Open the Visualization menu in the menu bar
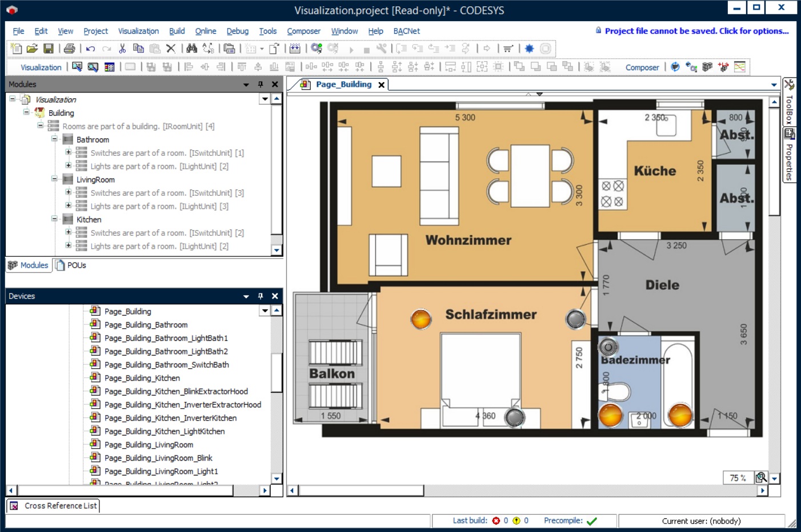This screenshot has width=801, height=532. [x=138, y=31]
